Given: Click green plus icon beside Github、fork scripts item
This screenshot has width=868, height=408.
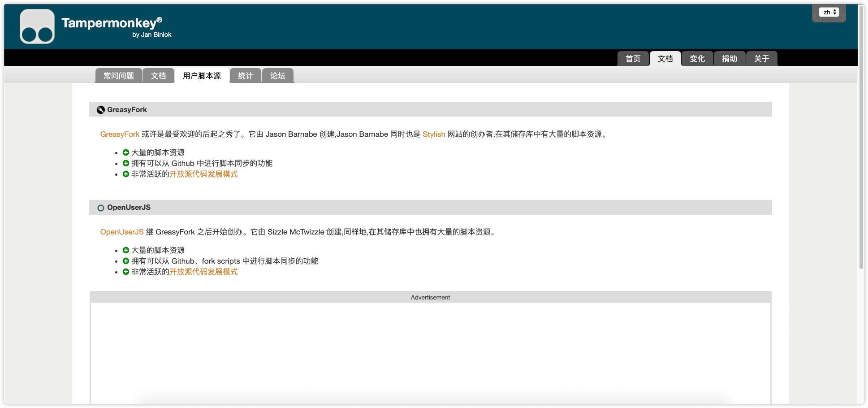Looking at the screenshot, I should 126,261.
